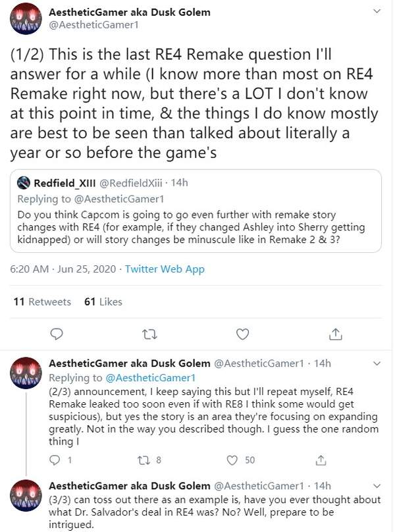This screenshot has height=532, width=395.
Task: View the 61 Likes list
Action: (x=103, y=302)
